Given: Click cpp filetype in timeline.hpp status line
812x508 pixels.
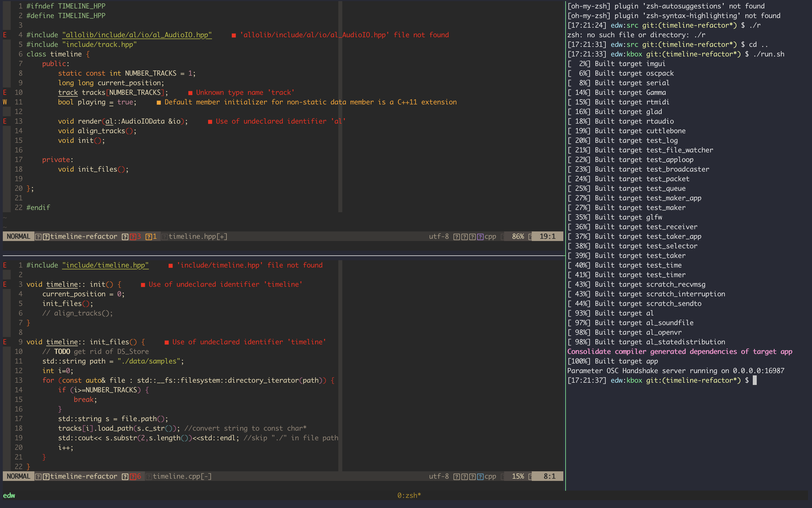Looking at the screenshot, I should point(490,237).
